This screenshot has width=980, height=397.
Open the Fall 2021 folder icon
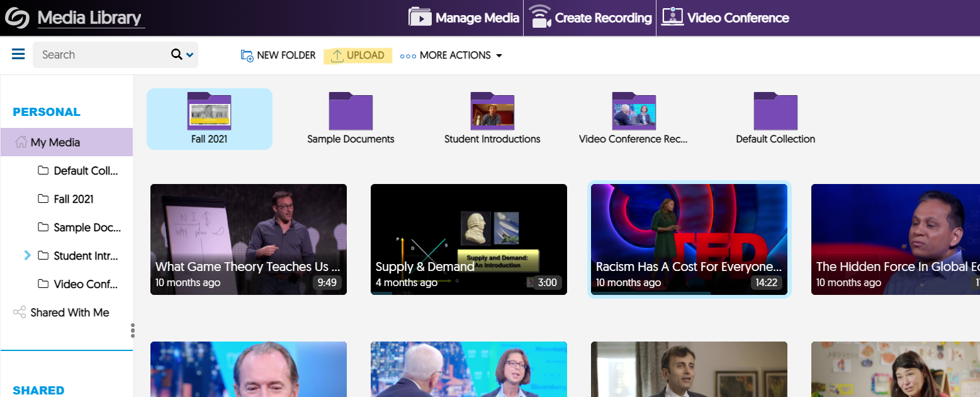(x=209, y=111)
